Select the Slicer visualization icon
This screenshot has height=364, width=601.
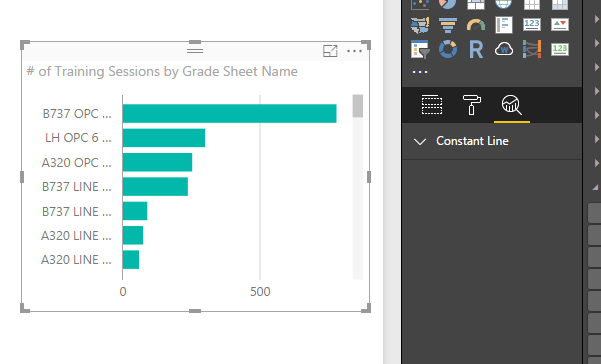420,49
